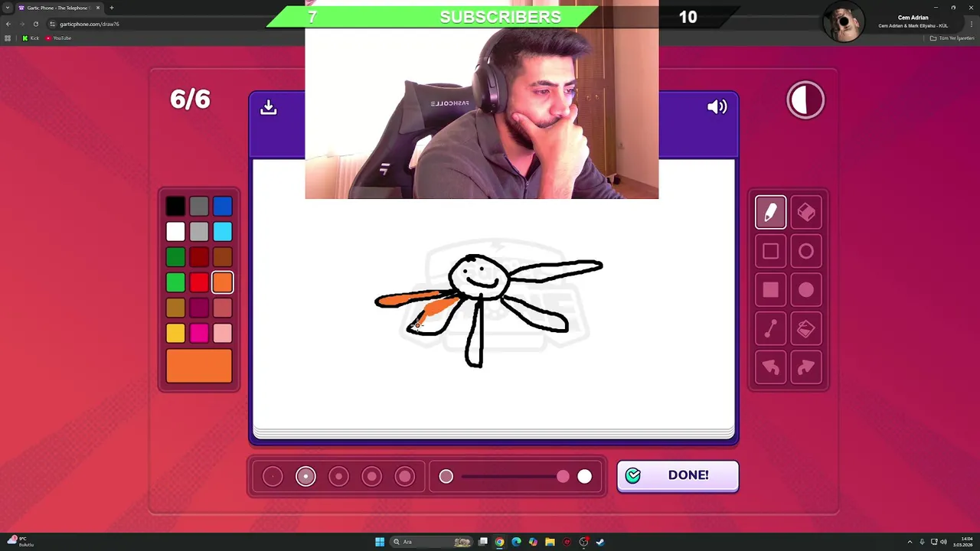Screen dimensions: 980x551
Task: Expand the tab search dropdown
Action: [x=8, y=8]
